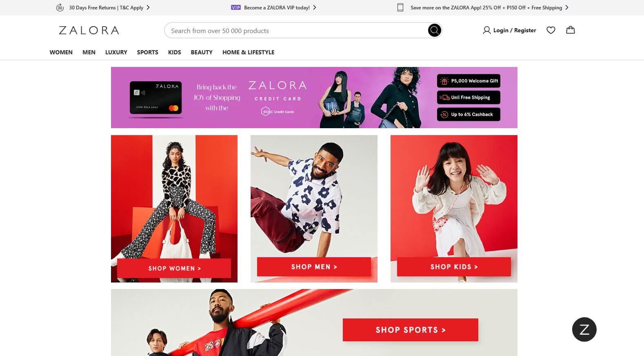
Task: Open the HOME & LIFESTYLE menu
Action: (x=248, y=52)
